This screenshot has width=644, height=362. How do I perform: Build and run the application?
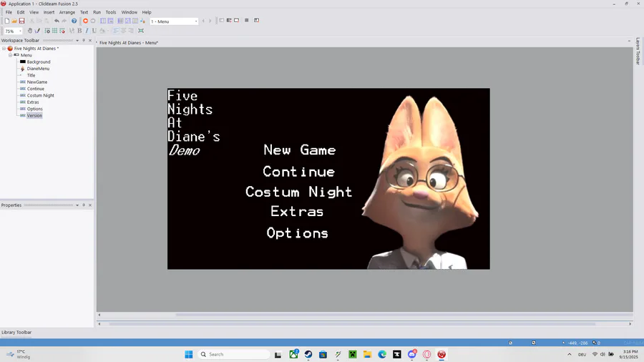pos(256,20)
